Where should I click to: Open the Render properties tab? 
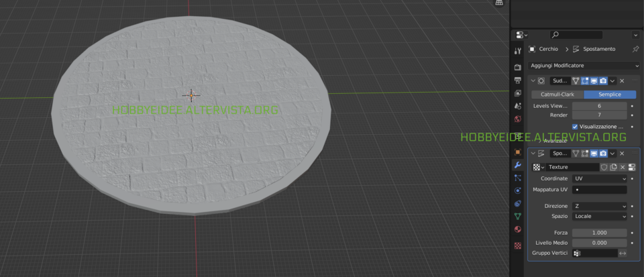(517, 67)
